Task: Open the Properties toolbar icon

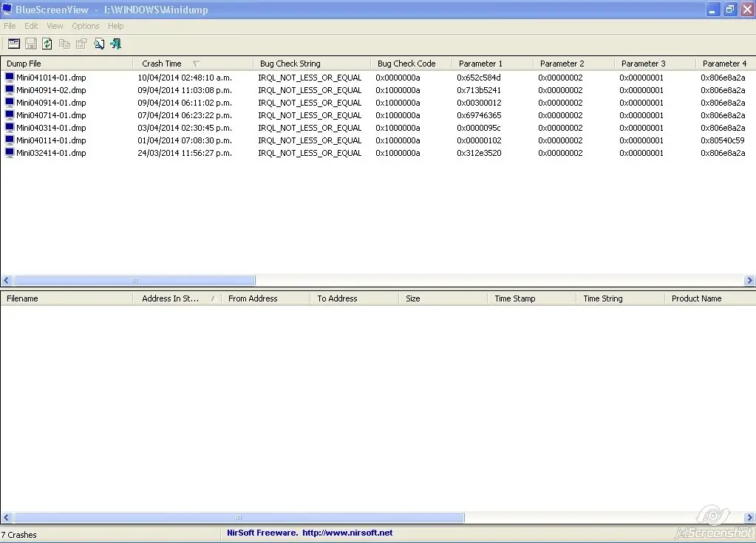Action: tap(81, 44)
